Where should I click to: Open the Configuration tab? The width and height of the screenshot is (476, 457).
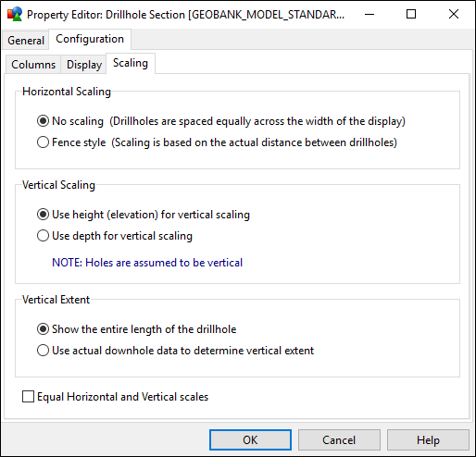pyautogui.click(x=90, y=39)
